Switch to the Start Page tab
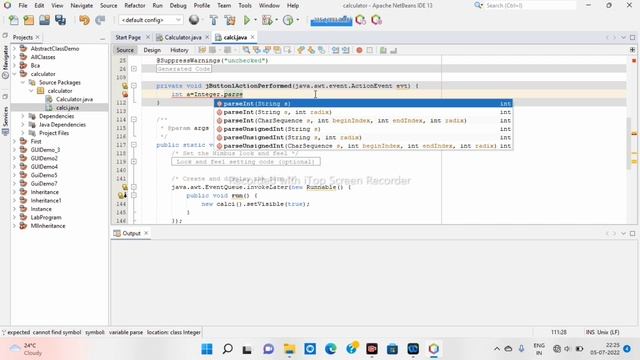 pos(128,37)
